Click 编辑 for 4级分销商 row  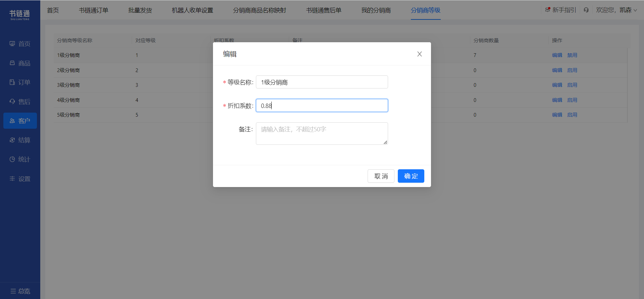click(x=557, y=100)
